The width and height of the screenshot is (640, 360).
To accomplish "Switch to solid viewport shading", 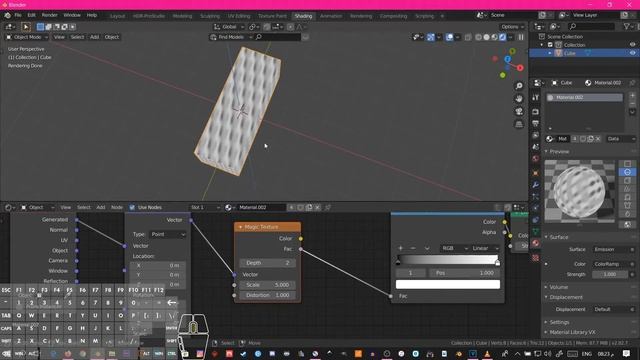I will [487, 37].
